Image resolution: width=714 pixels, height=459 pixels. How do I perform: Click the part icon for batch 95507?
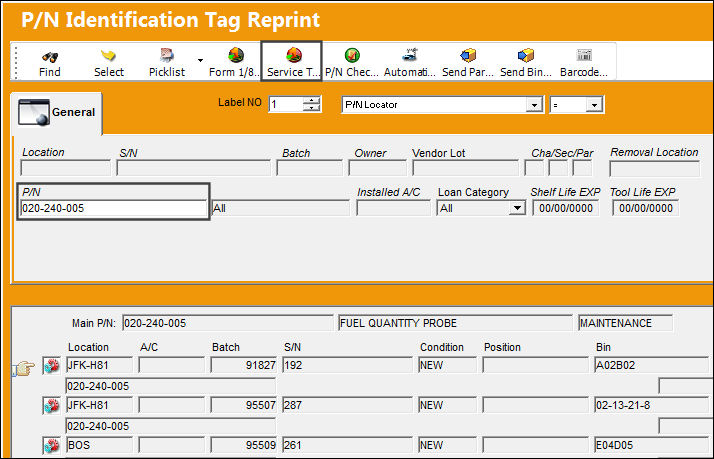coord(51,405)
